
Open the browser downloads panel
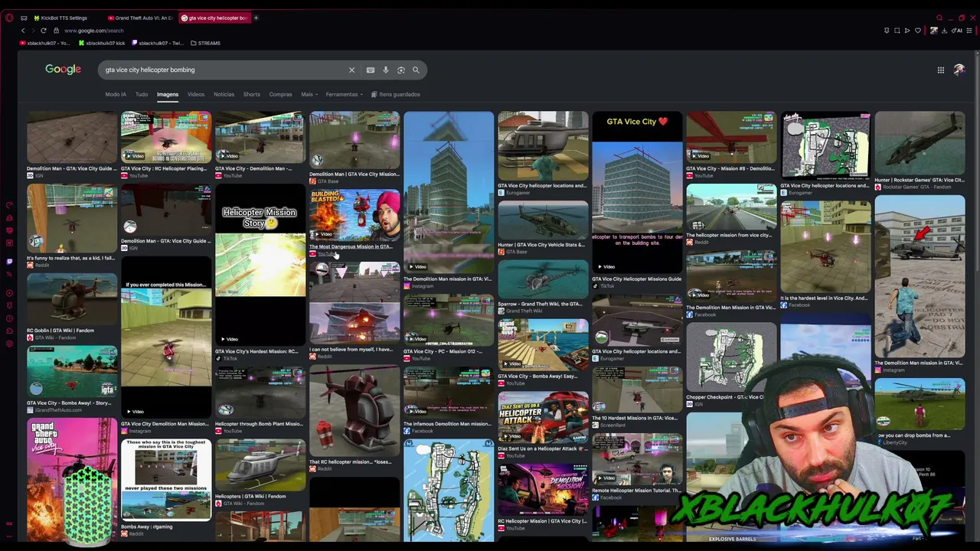point(944,31)
